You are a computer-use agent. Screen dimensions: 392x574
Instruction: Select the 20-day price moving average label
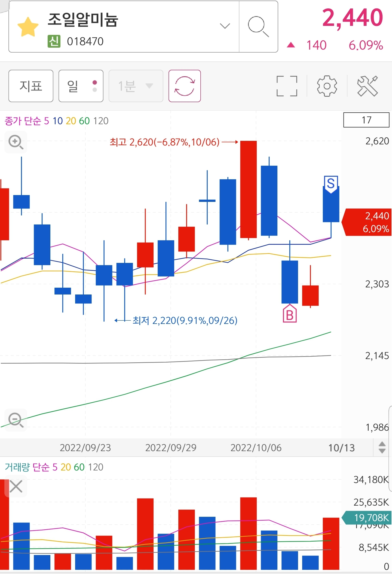pos(71,121)
